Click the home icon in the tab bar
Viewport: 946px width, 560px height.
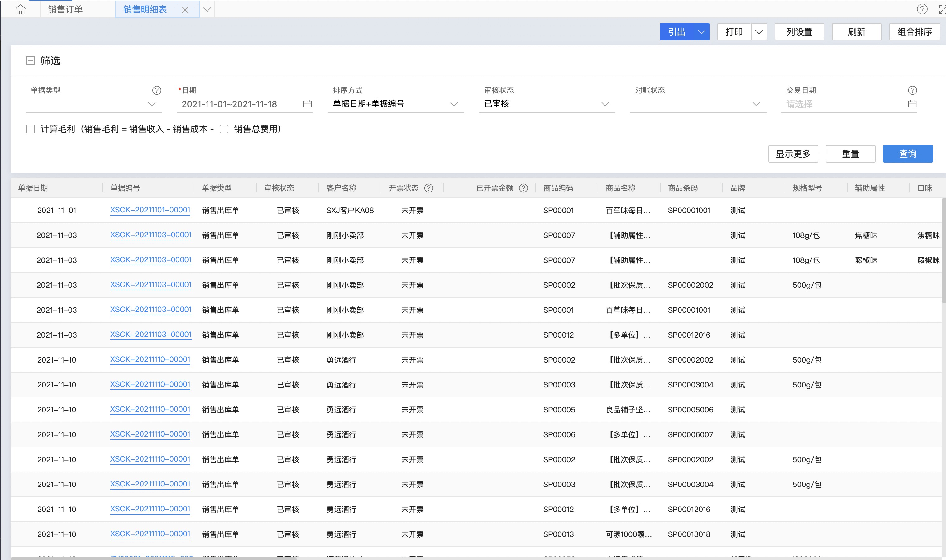click(x=20, y=9)
